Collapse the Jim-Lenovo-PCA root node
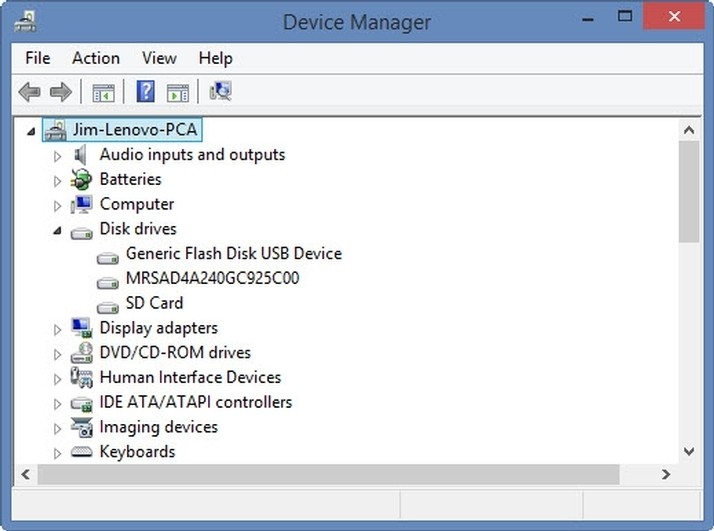 (31, 132)
